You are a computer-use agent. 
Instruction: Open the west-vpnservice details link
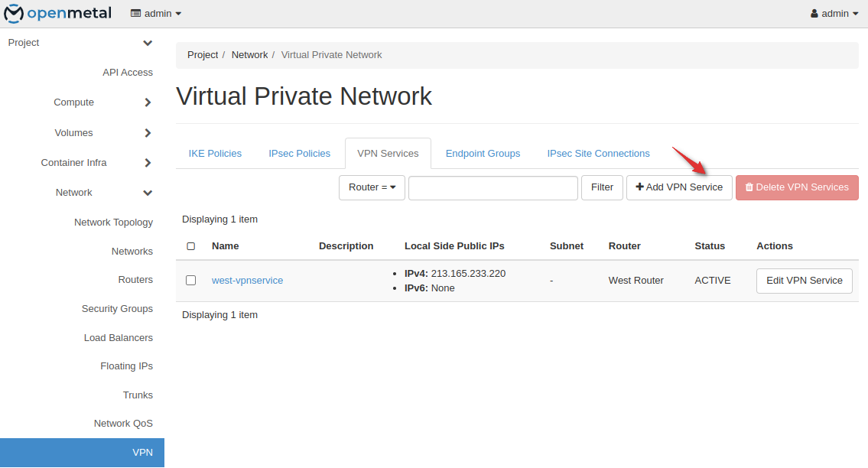click(247, 280)
